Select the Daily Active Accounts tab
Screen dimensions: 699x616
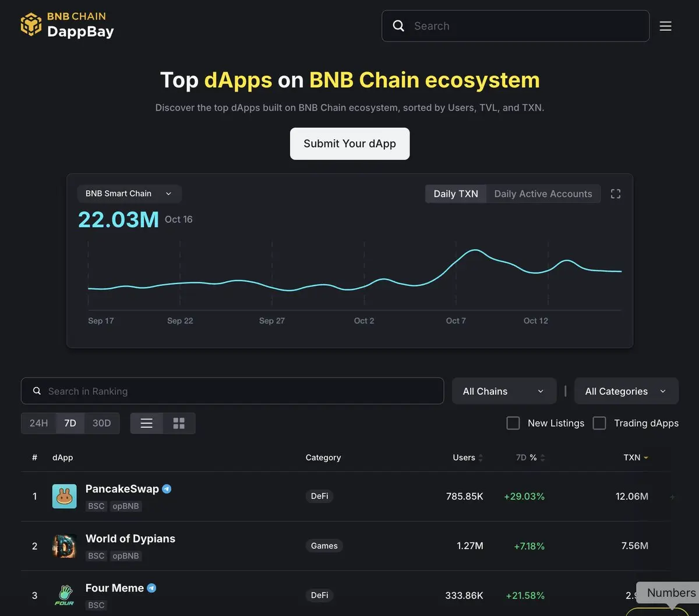(543, 194)
